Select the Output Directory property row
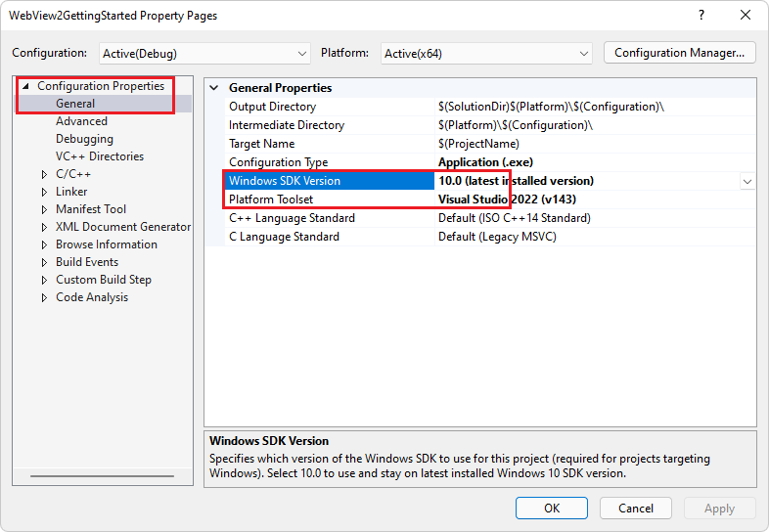Viewport: 769px width, 532px height. point(490,107)
